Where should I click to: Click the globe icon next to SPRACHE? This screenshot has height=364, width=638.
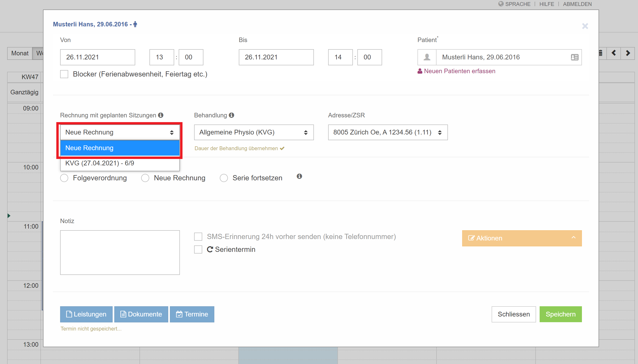tap(501, 4)
